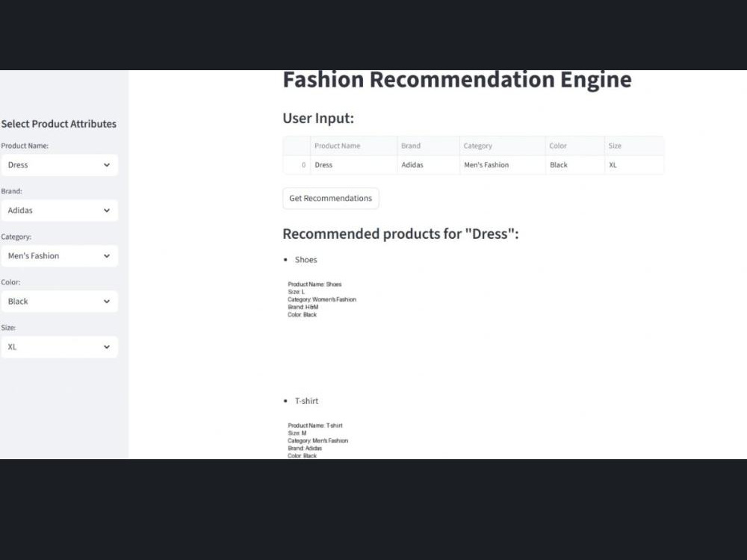Click the User Input heading
Viewport: 747px width, 560px height.
coord(318,118)
